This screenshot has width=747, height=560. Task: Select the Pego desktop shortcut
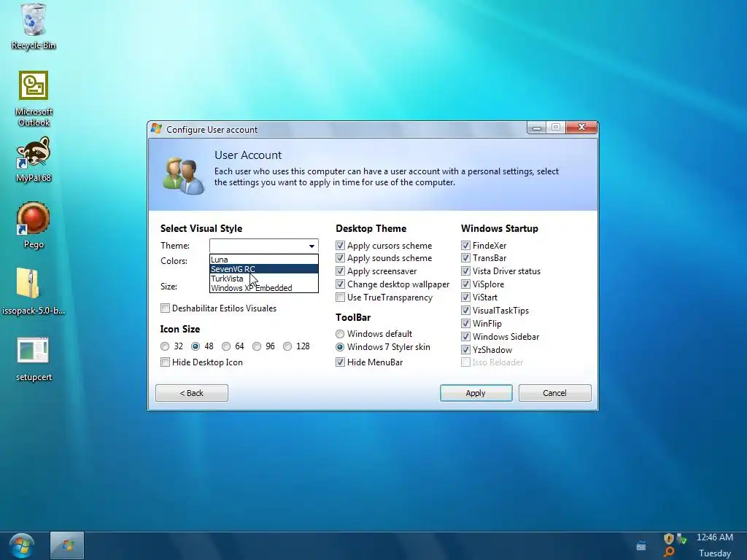pos(34,225)
